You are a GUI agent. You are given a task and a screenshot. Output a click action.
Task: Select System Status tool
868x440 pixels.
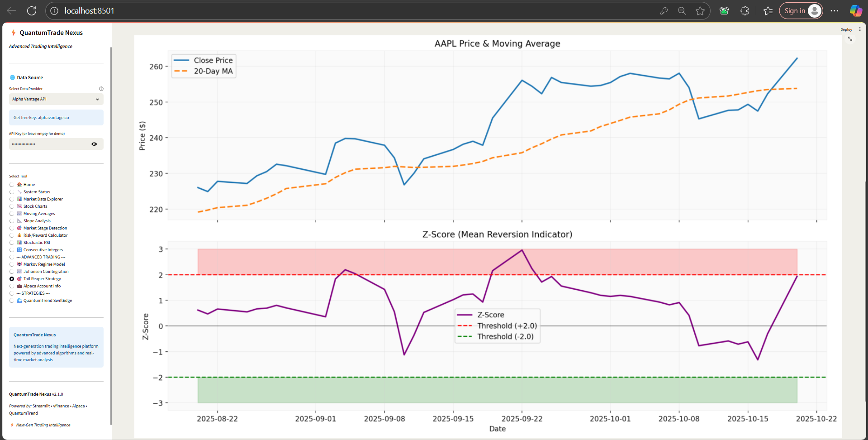click(30, 192)
